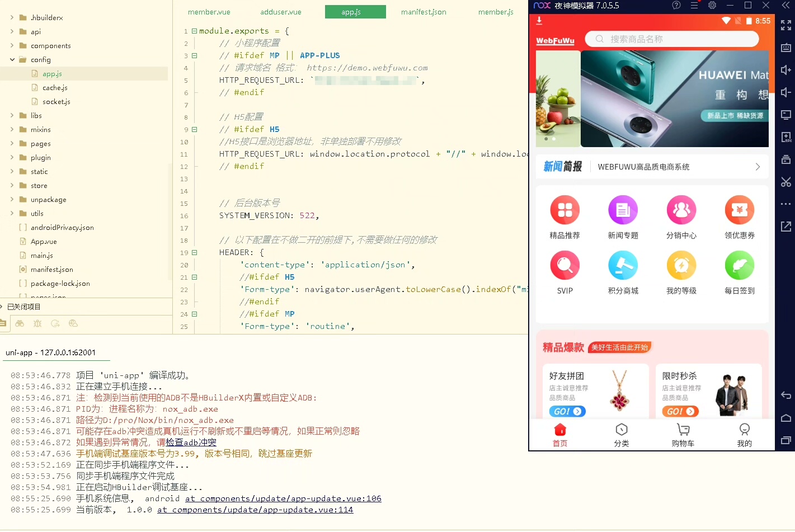The image size is (795, 532).
Task: Open the Nox keyboard mapping icon
Action: coord(786,48)
